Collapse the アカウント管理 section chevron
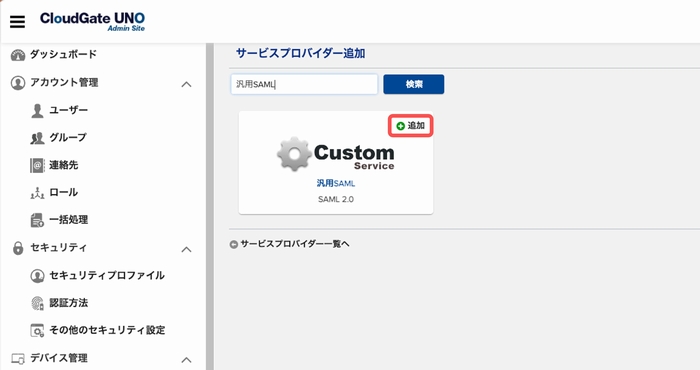Viewport: 700px width, 370px height. pyautogui.click(x=186, y=84)
